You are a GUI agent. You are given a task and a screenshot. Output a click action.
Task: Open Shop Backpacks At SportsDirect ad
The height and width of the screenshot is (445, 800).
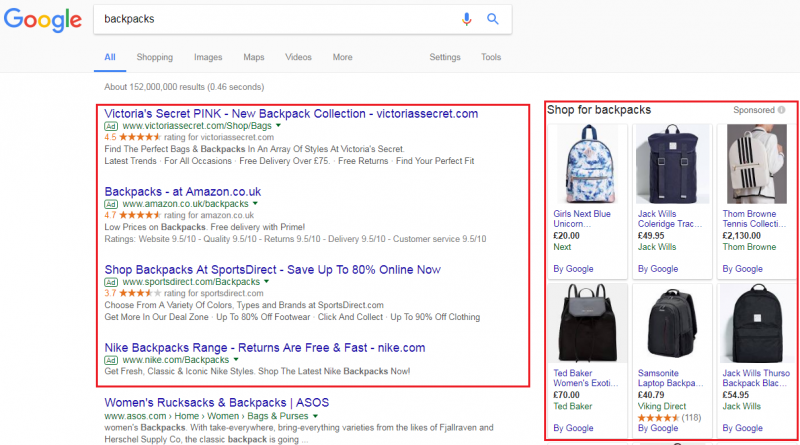(x=272, y=270)
